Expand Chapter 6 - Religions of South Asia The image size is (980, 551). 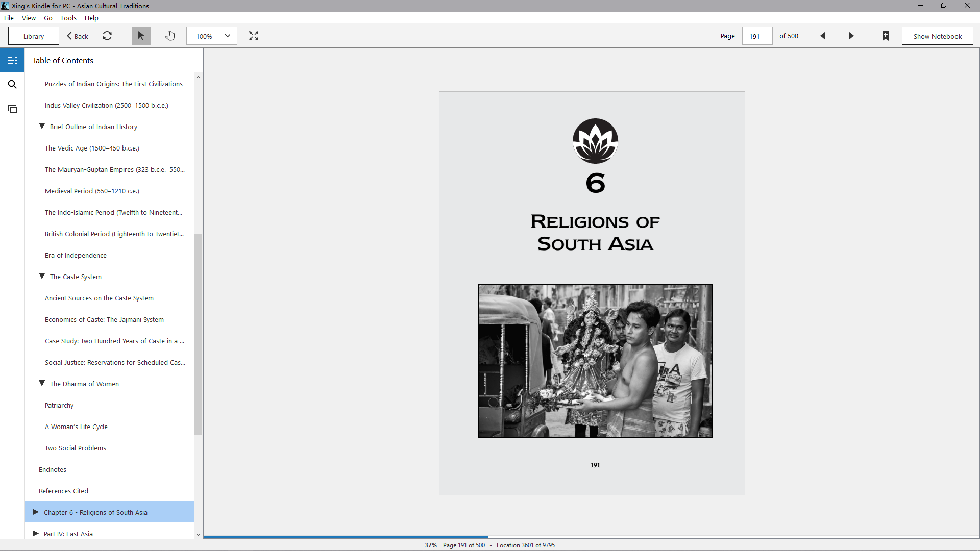[x=36, y=512]
